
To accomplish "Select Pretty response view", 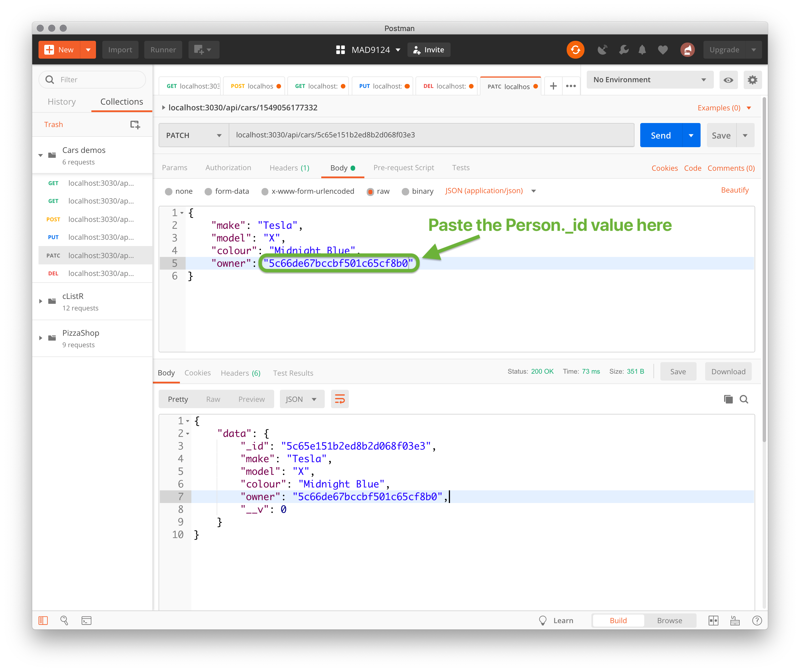I will coord(178,399).
